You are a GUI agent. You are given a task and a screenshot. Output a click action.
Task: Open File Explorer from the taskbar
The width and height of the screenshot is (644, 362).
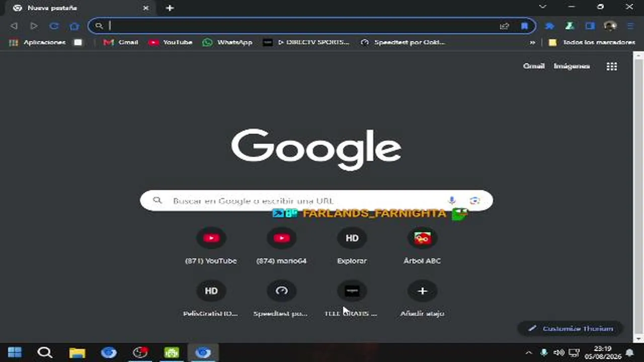pos(77,352)
